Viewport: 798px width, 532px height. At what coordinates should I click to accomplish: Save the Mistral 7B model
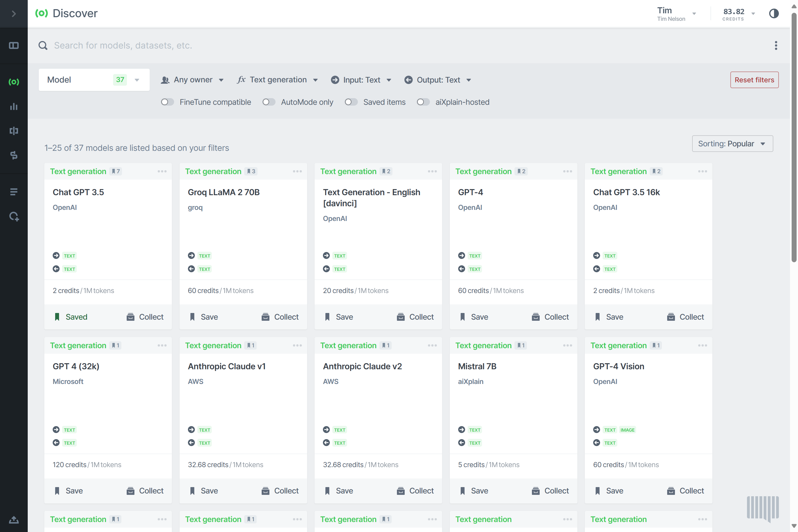(x=474, y=491)
